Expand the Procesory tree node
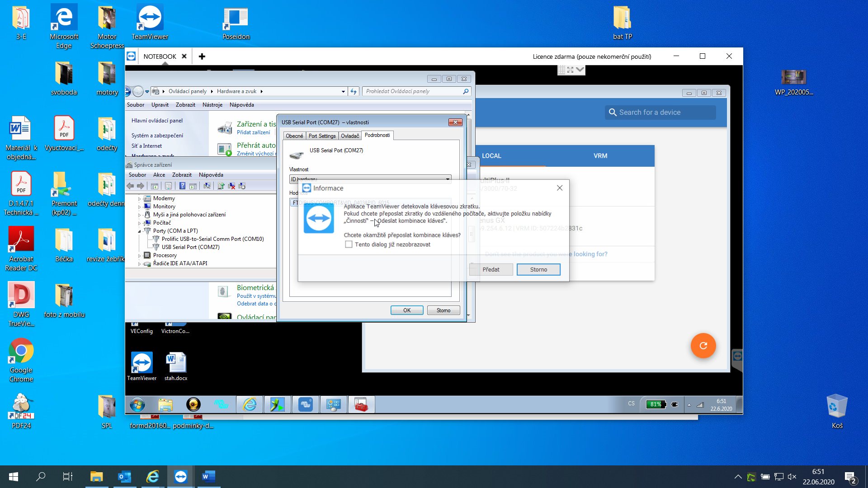 pyautogui.click(x=139, y=255)
